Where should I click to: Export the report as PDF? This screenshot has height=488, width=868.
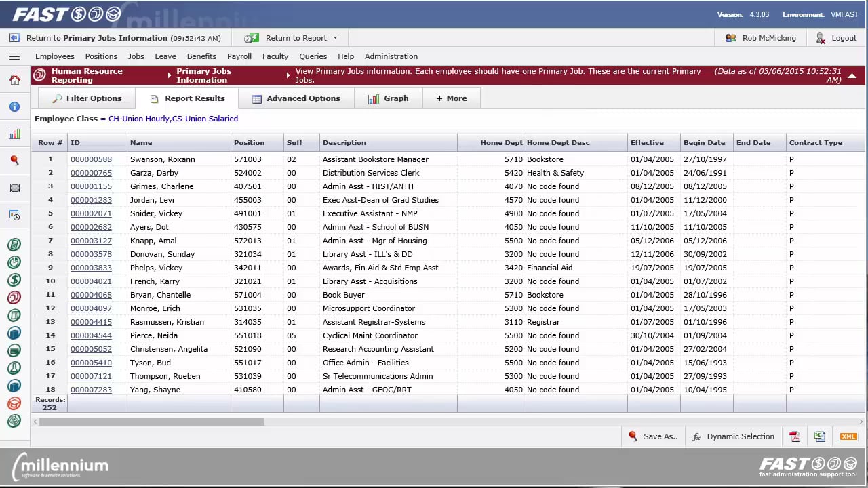point(794,436)
